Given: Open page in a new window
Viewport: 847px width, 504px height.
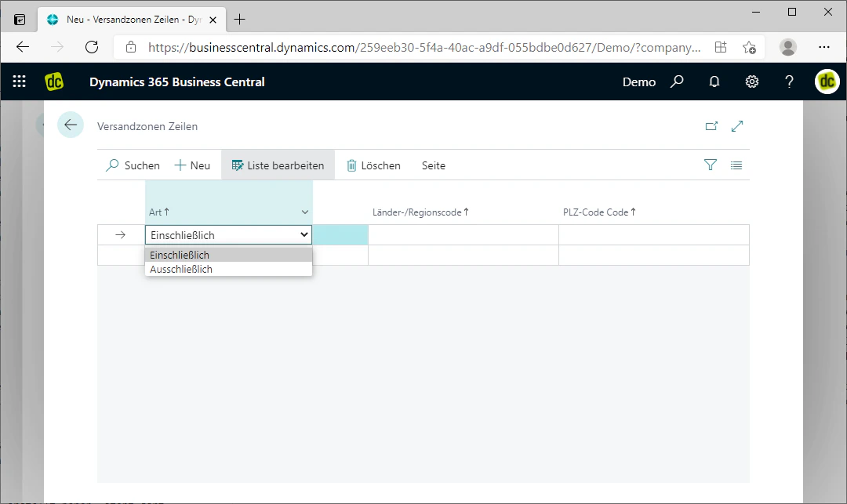Looking at the screenshot, I should [711, 125].
